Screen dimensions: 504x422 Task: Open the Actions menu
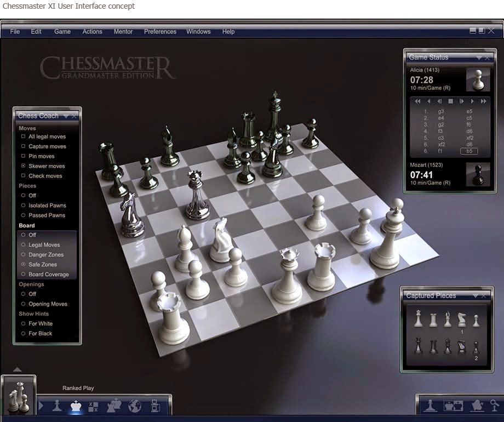click(92, 32)
